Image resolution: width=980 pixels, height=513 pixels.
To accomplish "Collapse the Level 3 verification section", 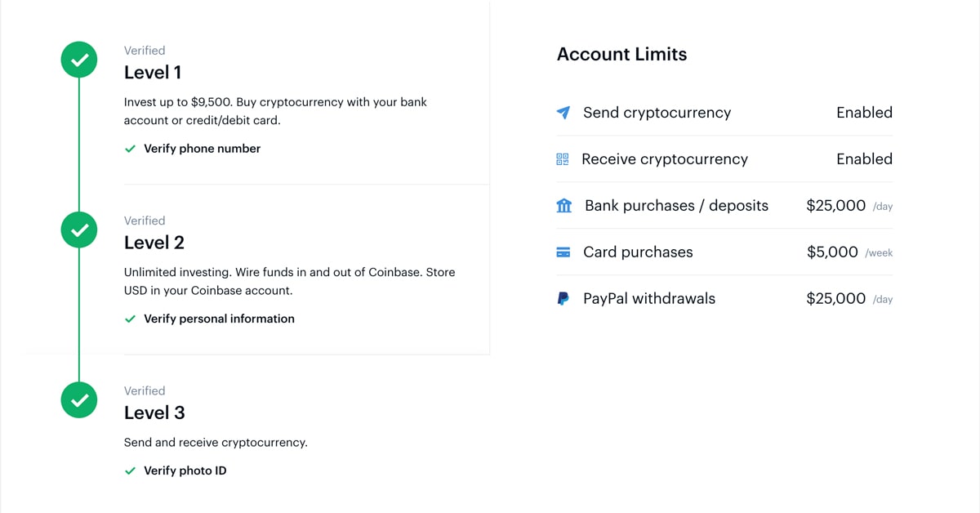I will pyautogui.click(x=154, y=413).
